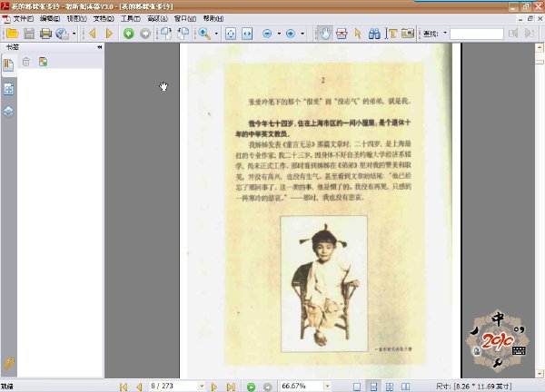Find next match button in search bar

click(530, 34)
